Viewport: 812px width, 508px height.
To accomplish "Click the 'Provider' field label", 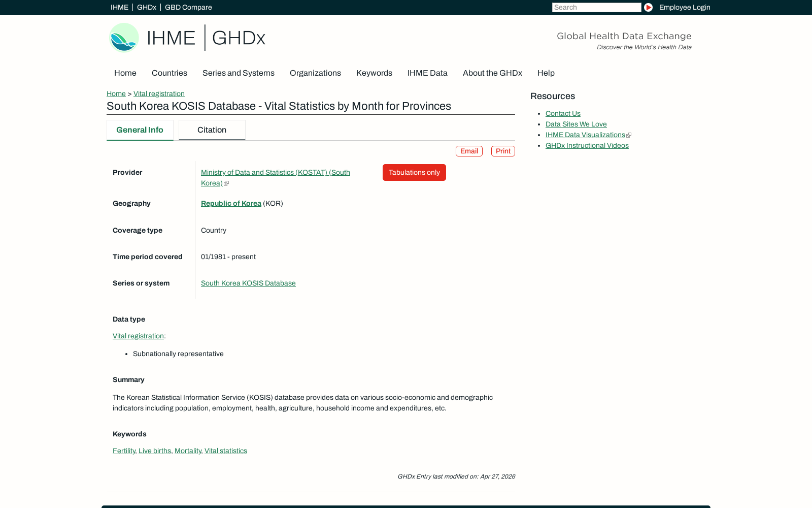I will [127, 173].
